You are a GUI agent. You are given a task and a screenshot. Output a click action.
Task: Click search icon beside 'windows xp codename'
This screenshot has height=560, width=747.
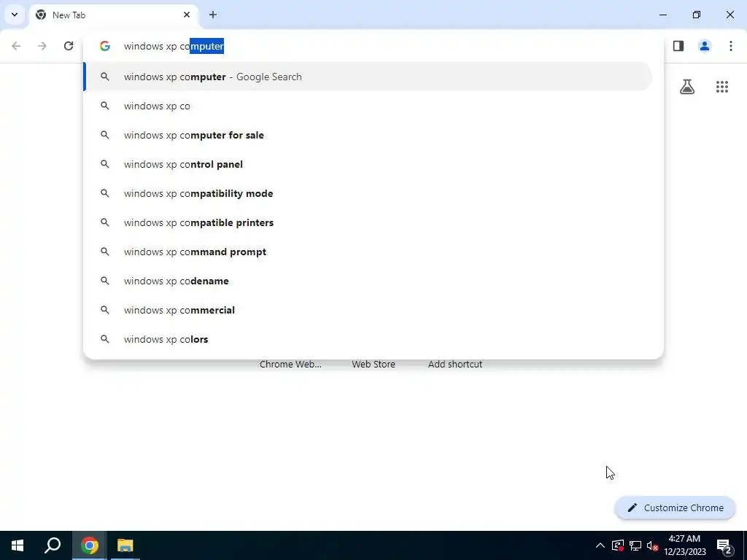[105, 281]
